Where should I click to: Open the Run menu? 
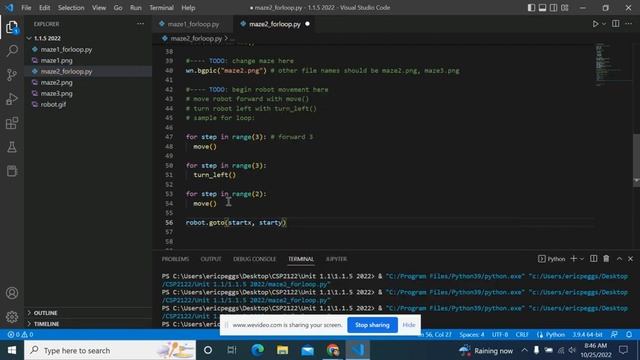[136, 8]
